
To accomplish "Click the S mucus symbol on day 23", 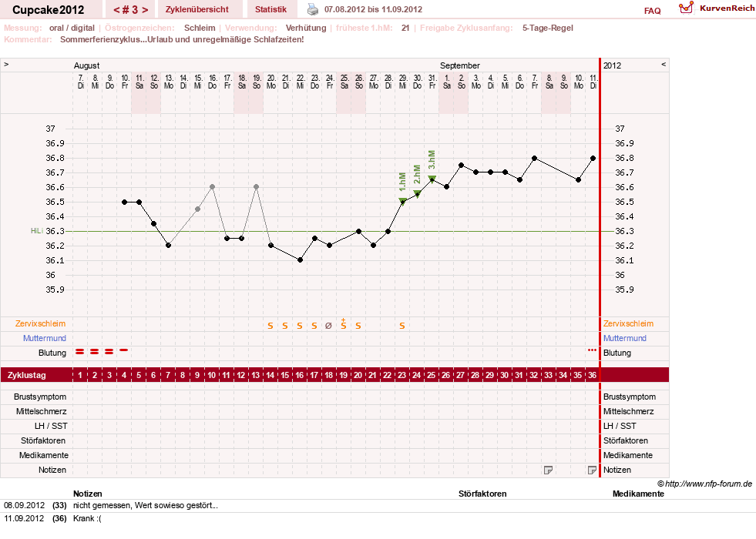I will click(402, 326).
